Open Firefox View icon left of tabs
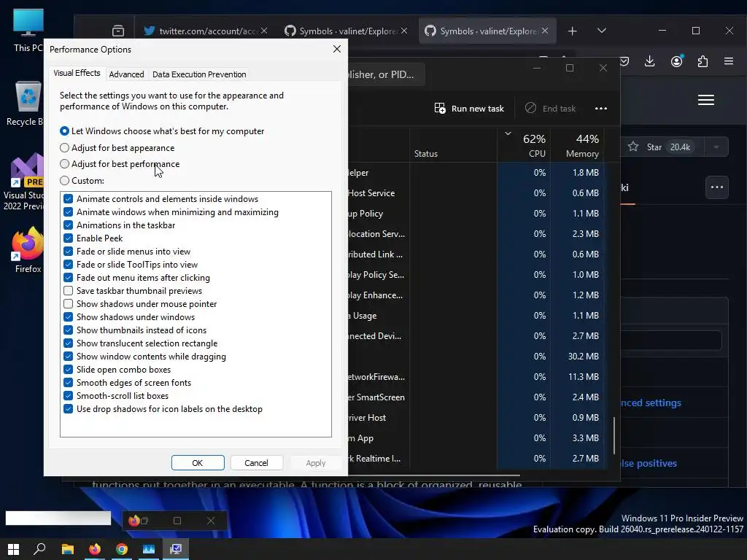Viewport: 747px width, 560px height. point(117,31)
